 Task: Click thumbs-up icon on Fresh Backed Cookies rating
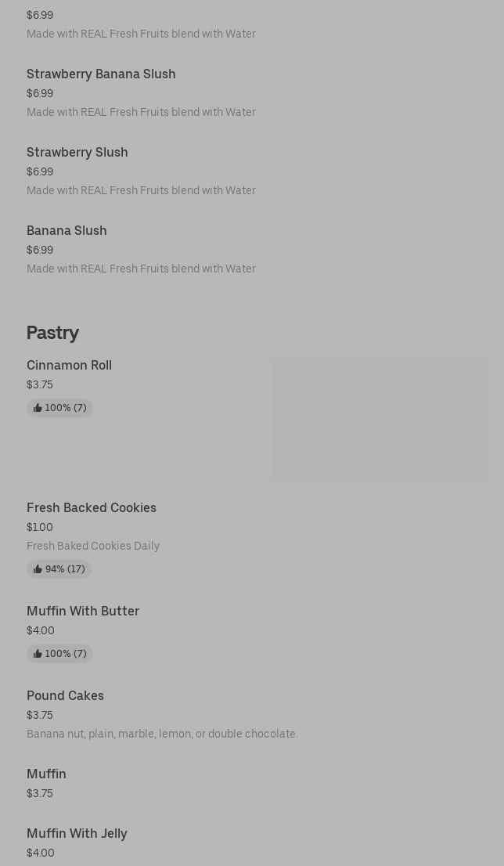(38, 569)
